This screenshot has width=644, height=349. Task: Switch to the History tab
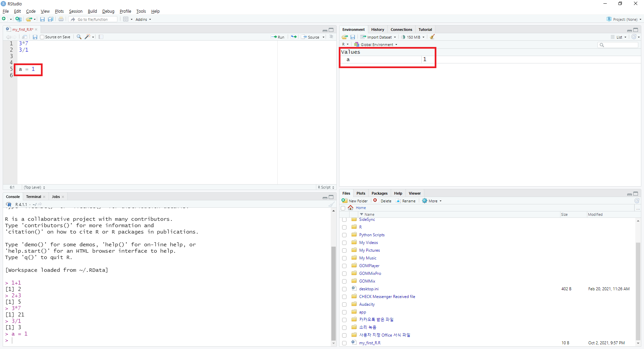pos(377,30)
